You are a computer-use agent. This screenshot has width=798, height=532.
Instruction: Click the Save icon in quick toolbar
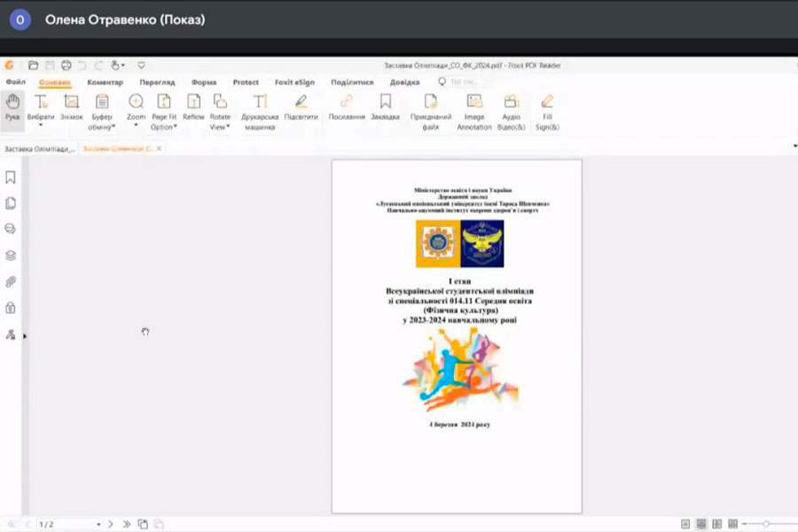pyautogui.click(x=50, y=65)
